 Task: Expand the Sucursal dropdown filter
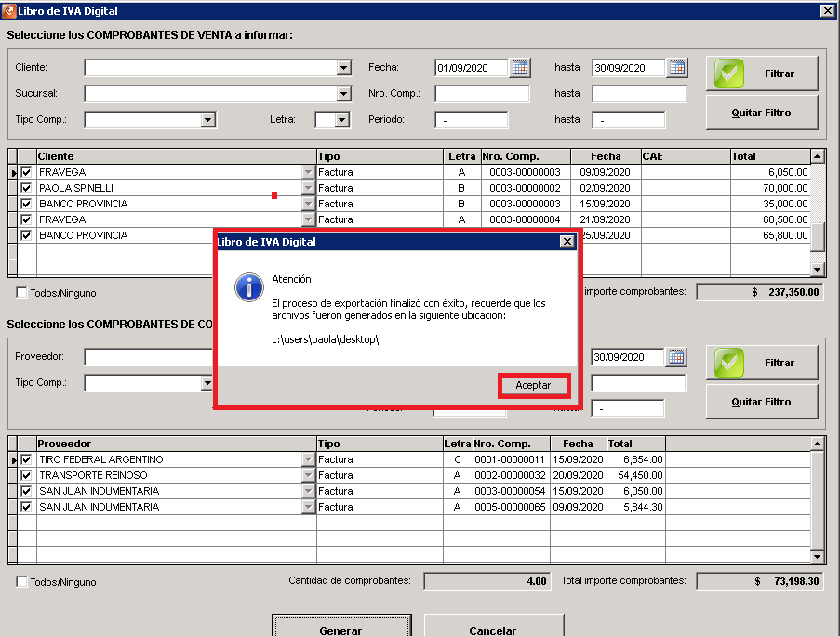click(x=344, y=94)
